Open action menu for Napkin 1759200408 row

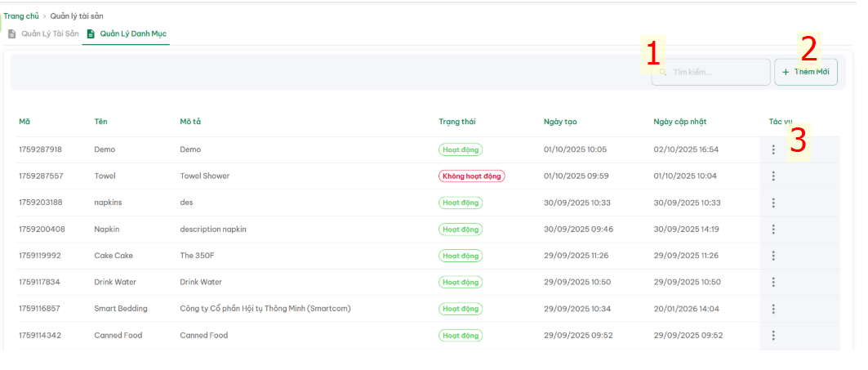772,230
